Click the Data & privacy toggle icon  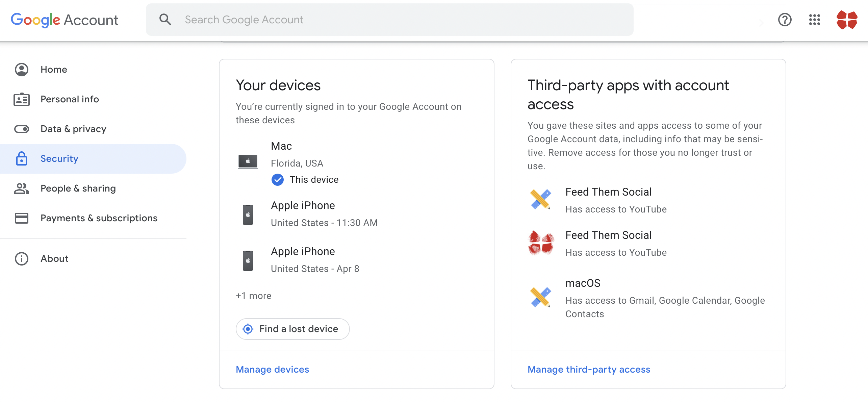[22, 129]
